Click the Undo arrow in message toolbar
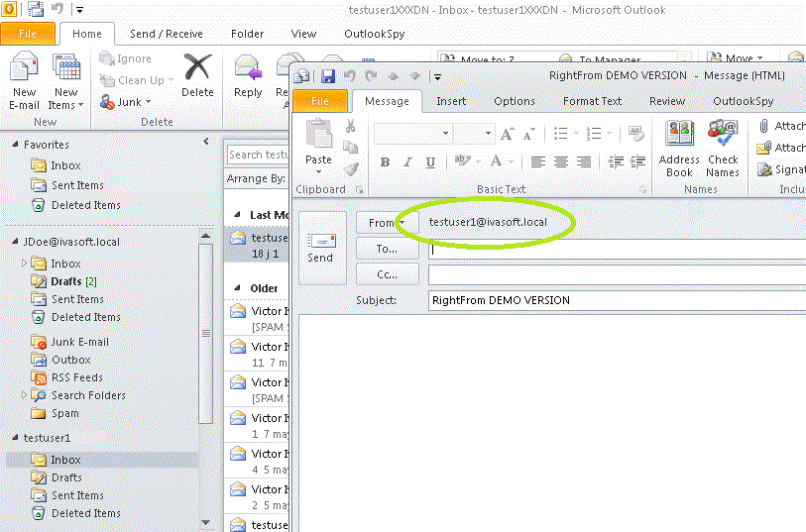The height and width of the screenshot is (532, 806). (x=350, y=76)
